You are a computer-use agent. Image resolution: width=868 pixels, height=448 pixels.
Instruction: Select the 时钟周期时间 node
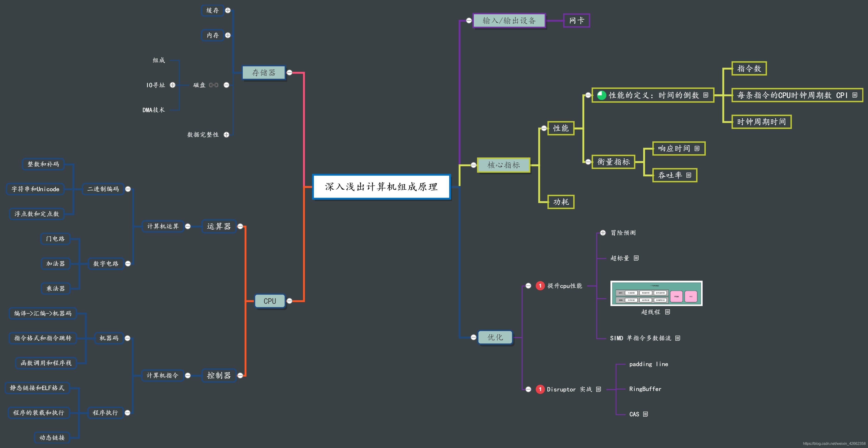tap(762, 122)
